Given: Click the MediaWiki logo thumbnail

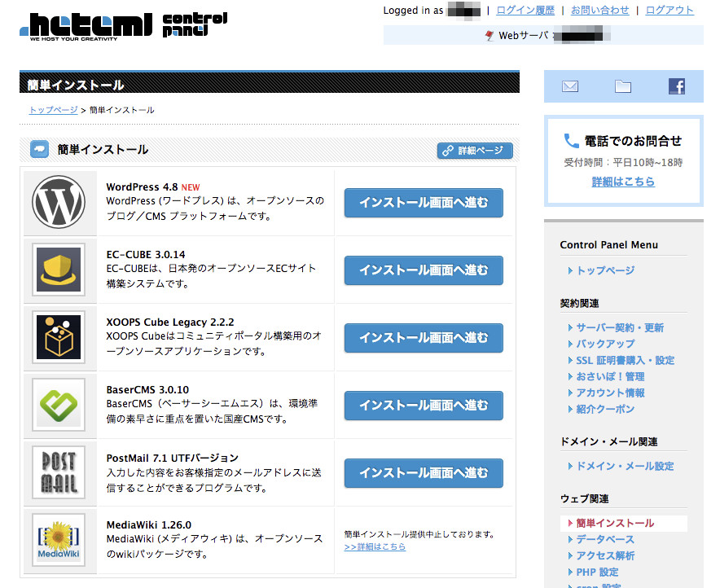Looking at the screenshot, I should coord(59,540).
